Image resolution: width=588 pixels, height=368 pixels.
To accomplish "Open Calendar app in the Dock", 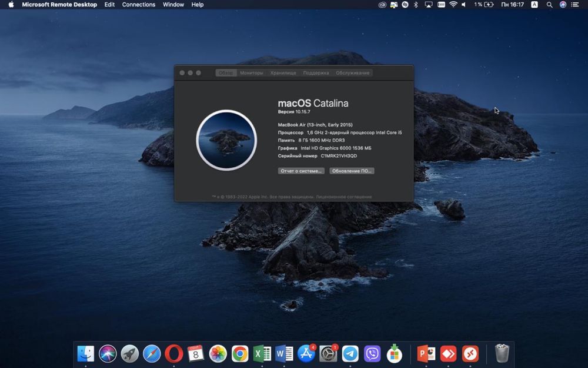I will [x=196, y=353].
